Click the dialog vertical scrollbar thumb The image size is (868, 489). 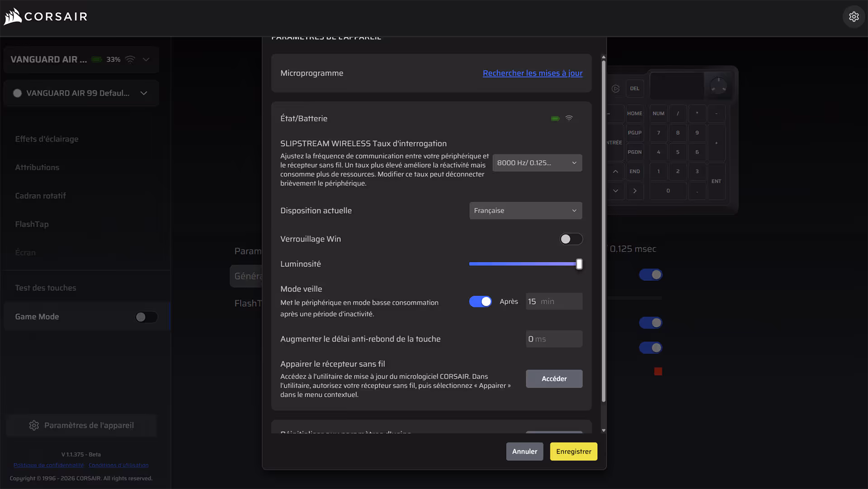[604, 232]
